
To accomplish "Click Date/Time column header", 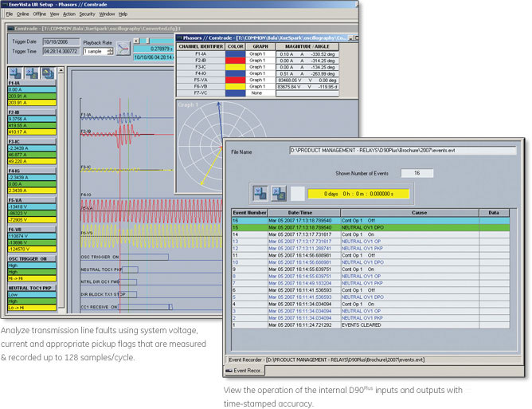I will point(304,213).
